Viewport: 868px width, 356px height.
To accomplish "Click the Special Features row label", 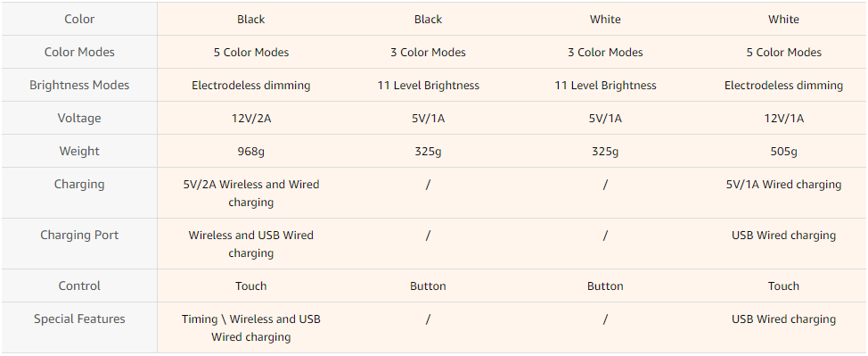I will pyautogui.click(x=79, y=319).
